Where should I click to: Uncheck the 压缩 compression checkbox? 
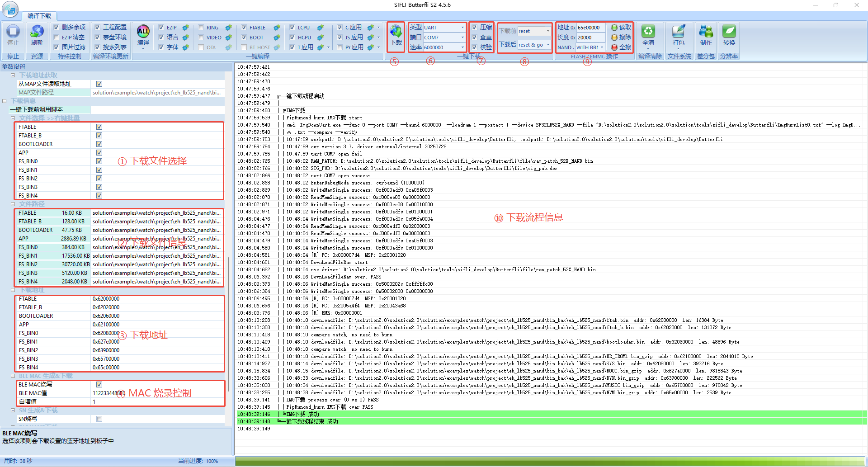475,28
